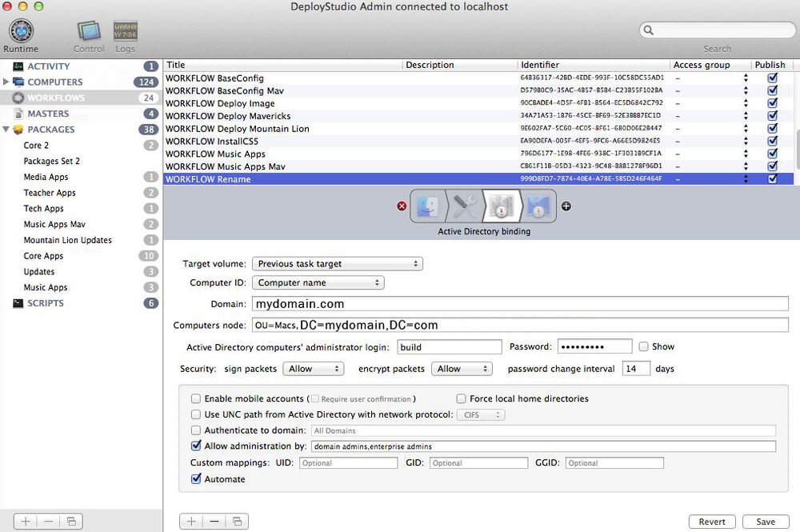Collapse the Packages disclosure triangle
Image resolution: width=800 pixels, height=532 pixels.
pos(6,129)
